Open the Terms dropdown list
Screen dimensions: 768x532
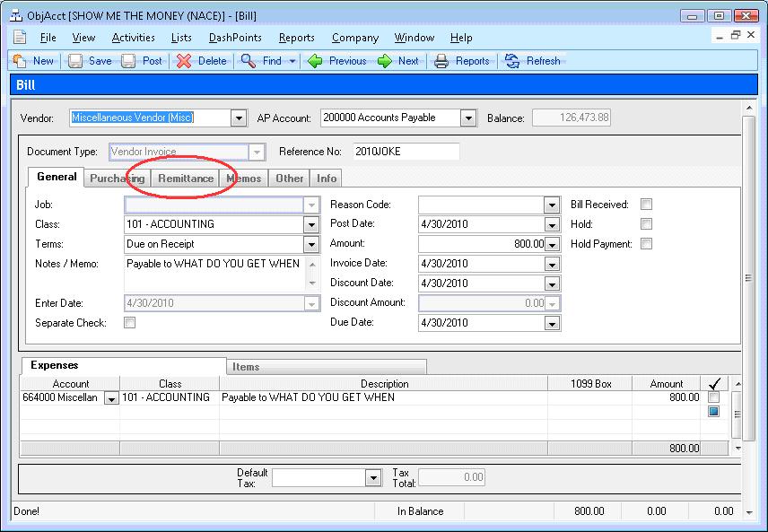[311, 244]
